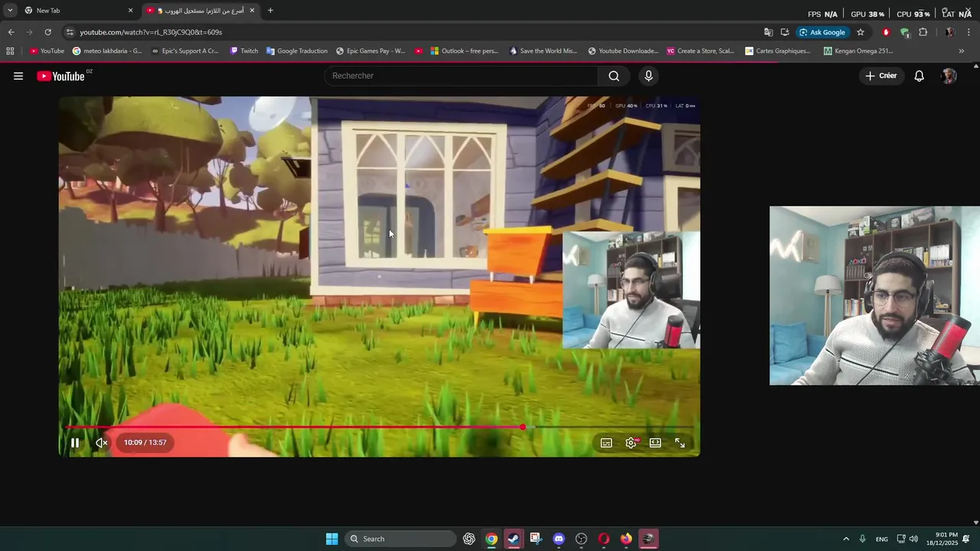
Task: Open the meteo lakhdaria bookmark
Action: click(107, 51)
